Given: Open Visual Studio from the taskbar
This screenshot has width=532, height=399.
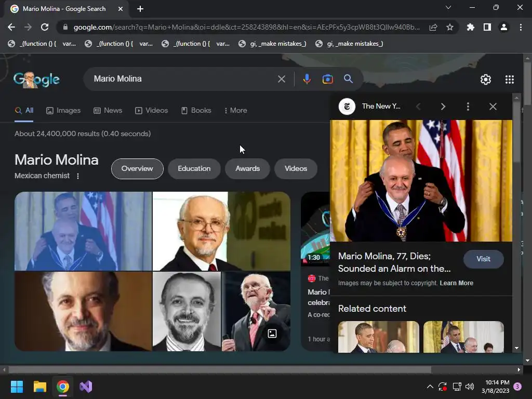Looking at the screenshot, I should (x=86, y=387).
